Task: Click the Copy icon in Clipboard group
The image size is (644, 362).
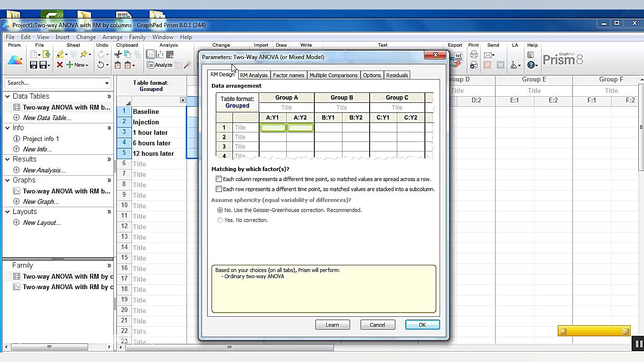Action: tap(128, 54)
